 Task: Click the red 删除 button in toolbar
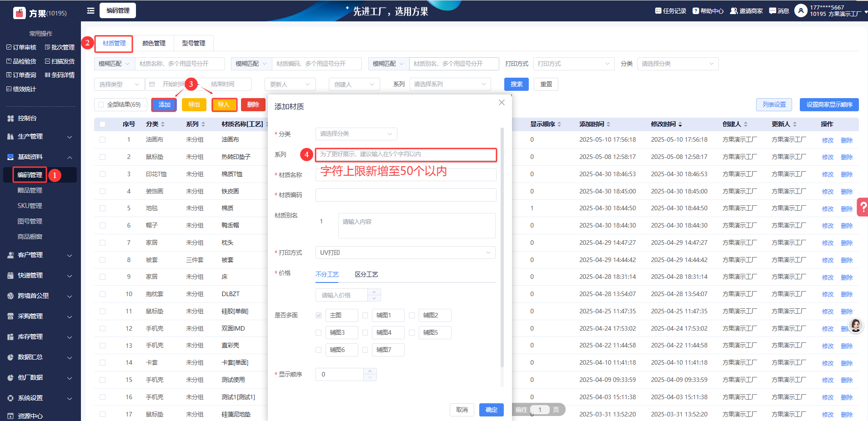(x=253, y=105)
